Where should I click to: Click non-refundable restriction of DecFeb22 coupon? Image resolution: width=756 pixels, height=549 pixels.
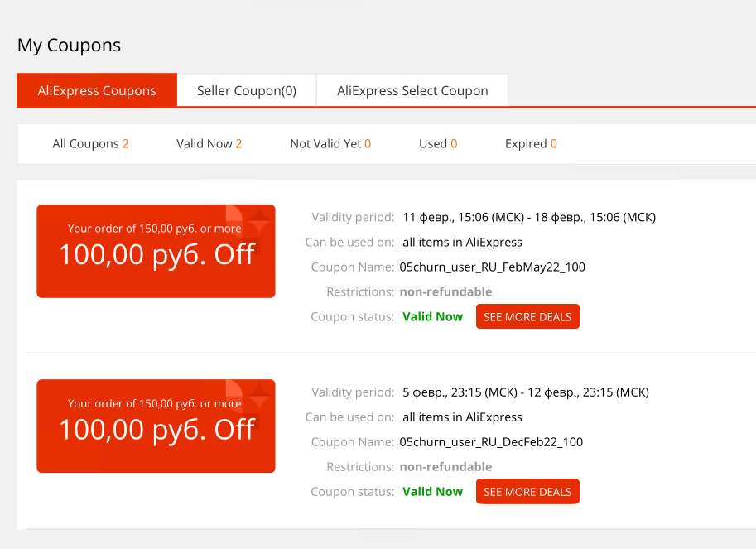[x=446, y=466]
